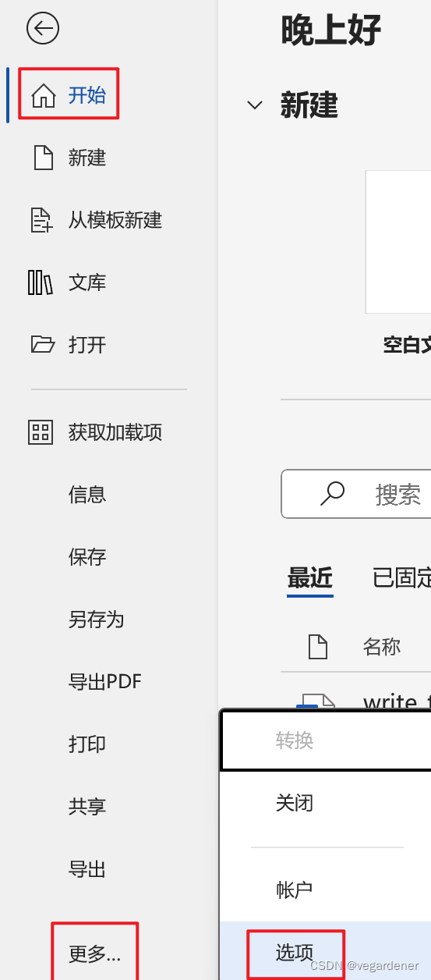
Task: Select 关闭 in the popup menu
Action: [295, 803]
